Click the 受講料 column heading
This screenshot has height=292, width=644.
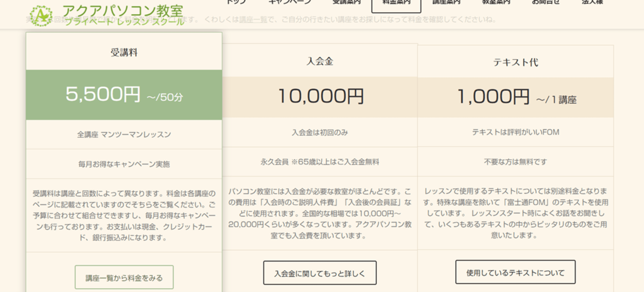tap(124, 53)
